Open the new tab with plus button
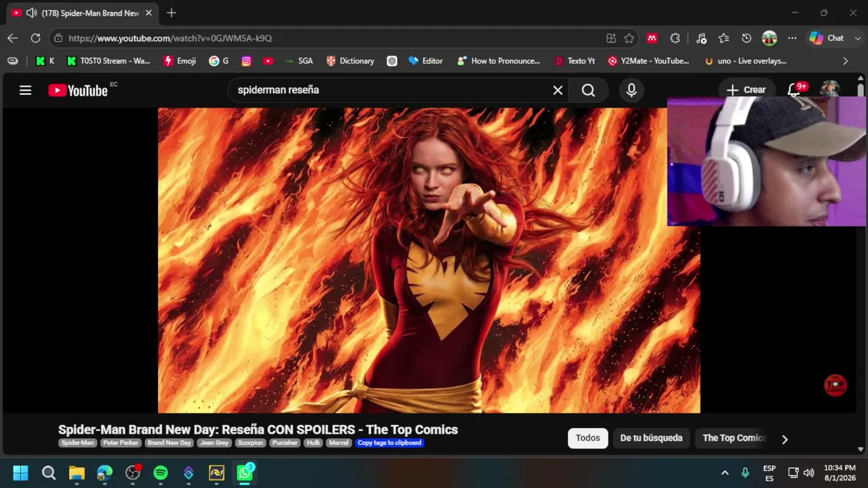This screenshot has width=868, height=488. 172,13
